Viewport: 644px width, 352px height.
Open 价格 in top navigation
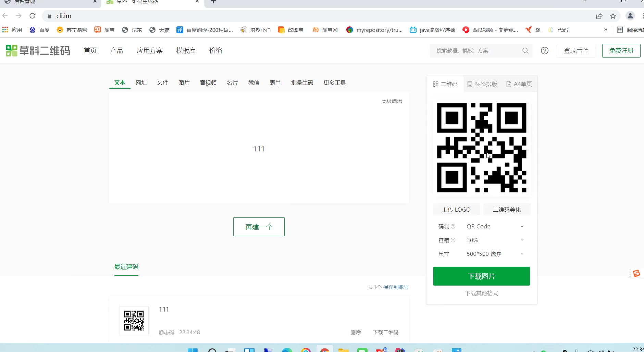click(216, 50)
